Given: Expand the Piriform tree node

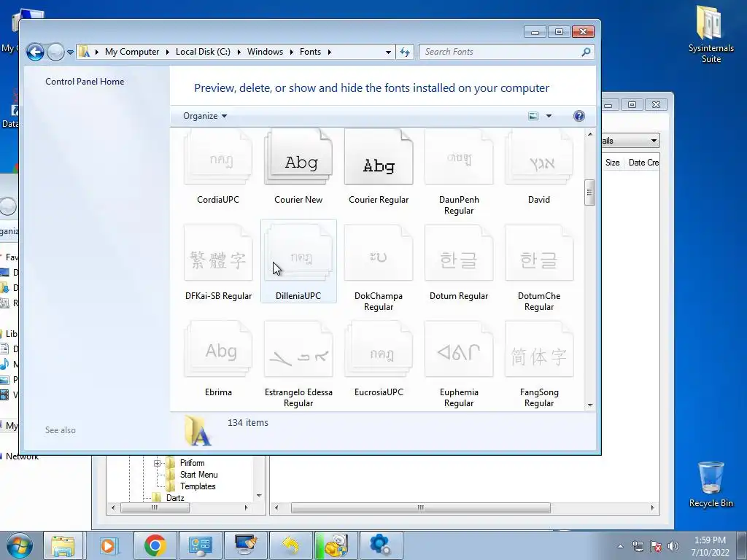Looking at the screenshot, I should (x=158, y=463).
